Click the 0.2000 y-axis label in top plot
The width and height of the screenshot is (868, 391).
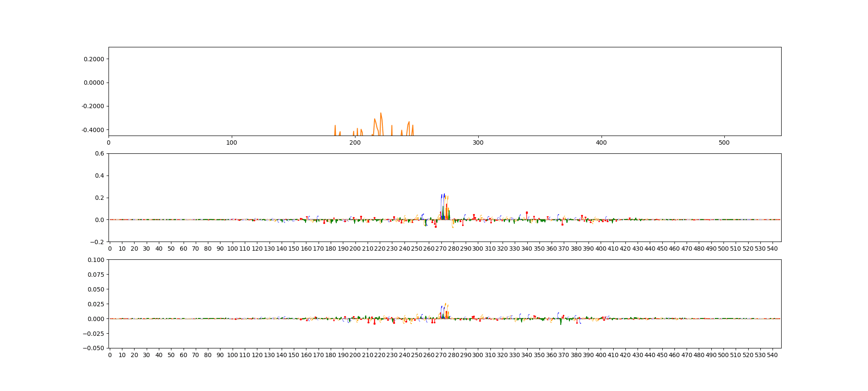(x=94, y=59)
